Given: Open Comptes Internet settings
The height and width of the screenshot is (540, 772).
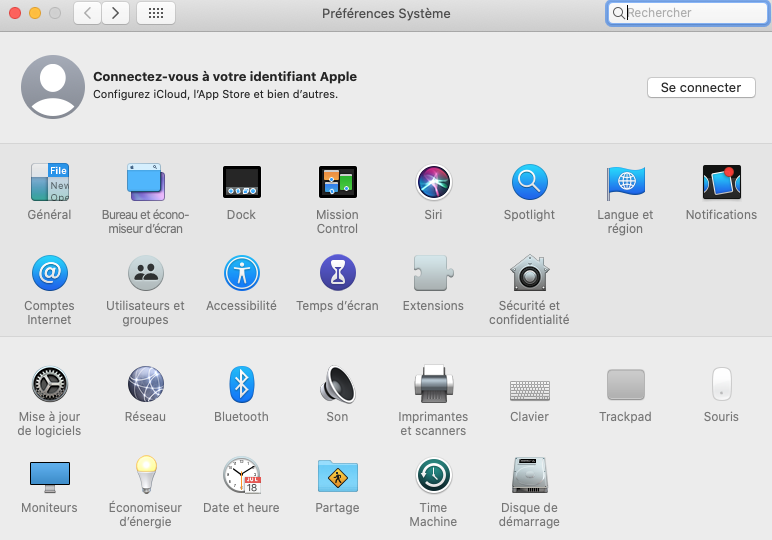Looking at the screenshot, I should point(50,273).
